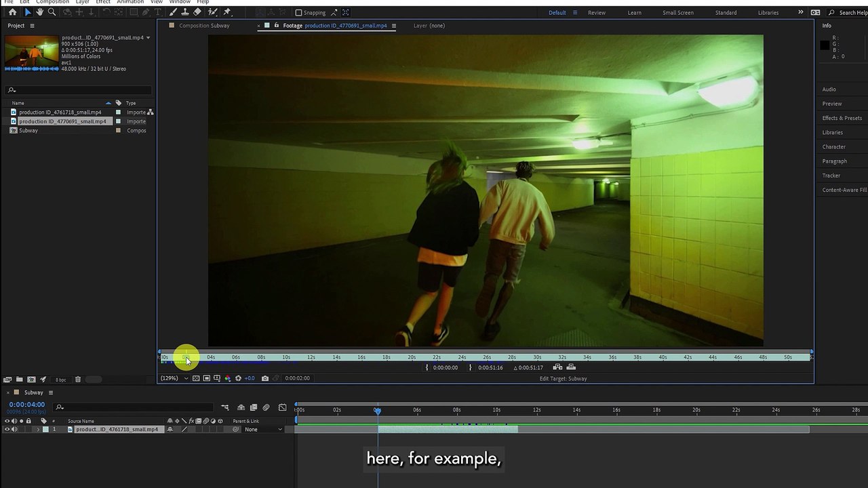Create a new folder in Project panel
Screen dimensions: 868x488
coord(20,380)
